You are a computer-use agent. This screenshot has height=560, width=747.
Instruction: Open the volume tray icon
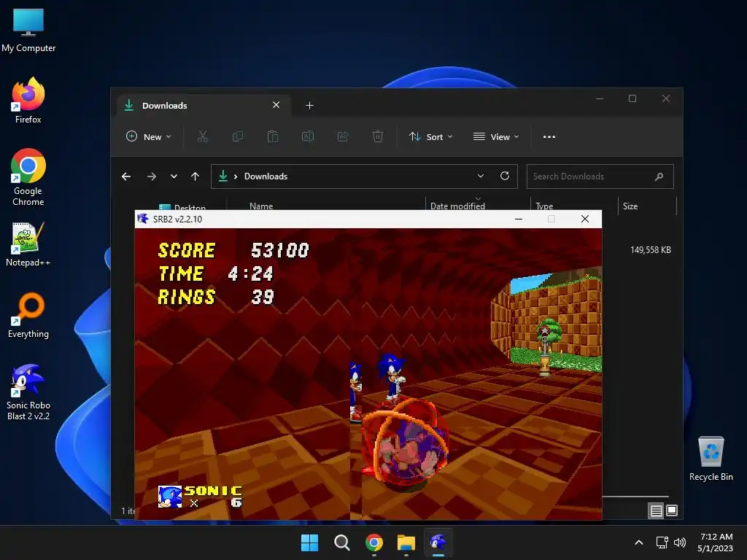[x=680, y=542]
